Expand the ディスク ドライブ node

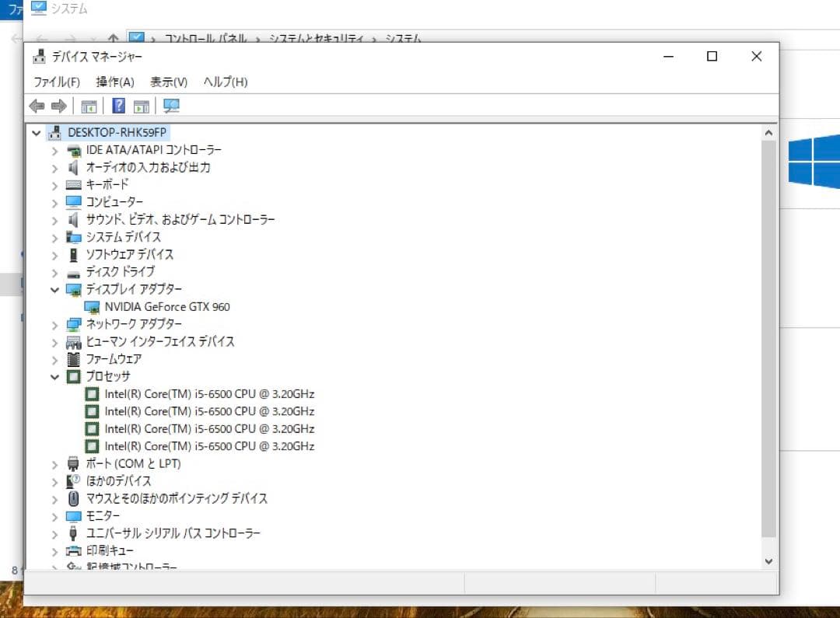point(54,273)
